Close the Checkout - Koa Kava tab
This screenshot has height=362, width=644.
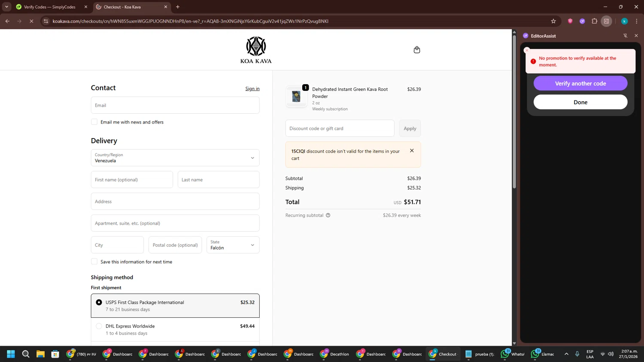[166, 7]
